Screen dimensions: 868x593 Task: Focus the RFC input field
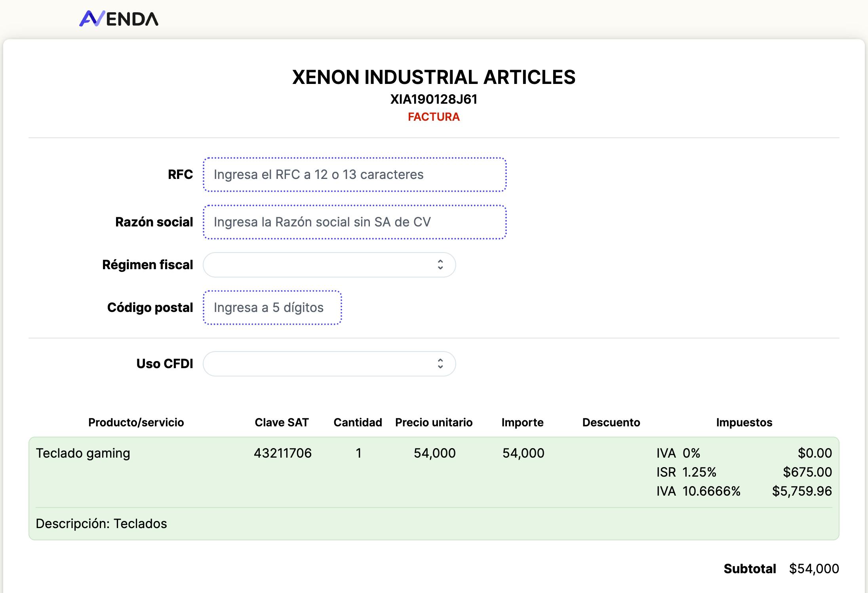(x=354, y=175)
